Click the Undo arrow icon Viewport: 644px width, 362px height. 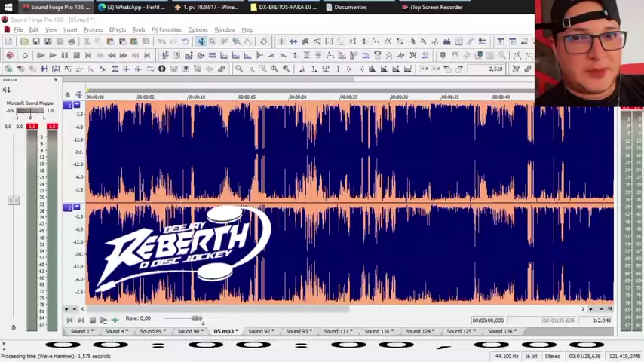click(161, 41)
